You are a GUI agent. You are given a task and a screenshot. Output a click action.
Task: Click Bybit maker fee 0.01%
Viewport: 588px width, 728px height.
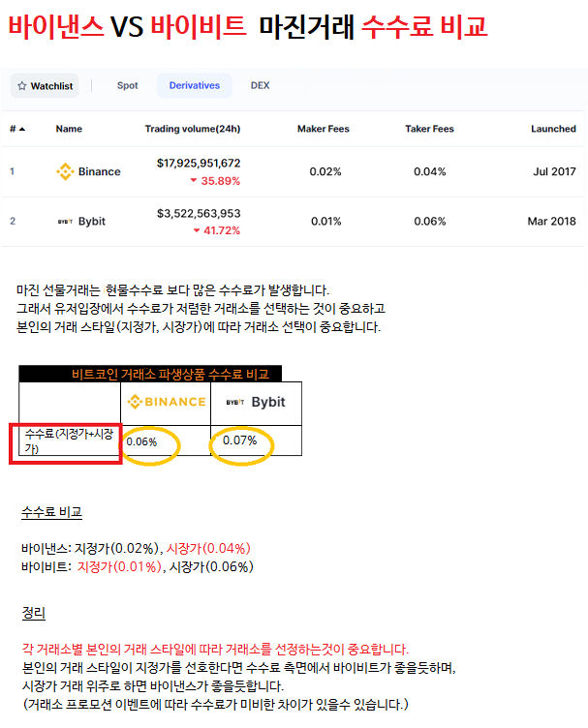click(x=326, y=221)
